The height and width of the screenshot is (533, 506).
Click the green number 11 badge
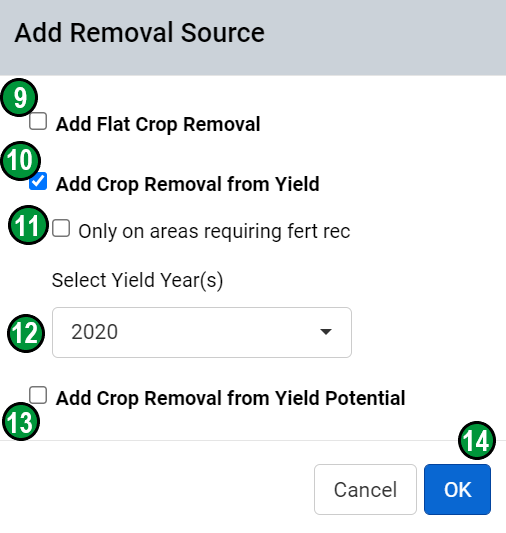tap(28, 225)
